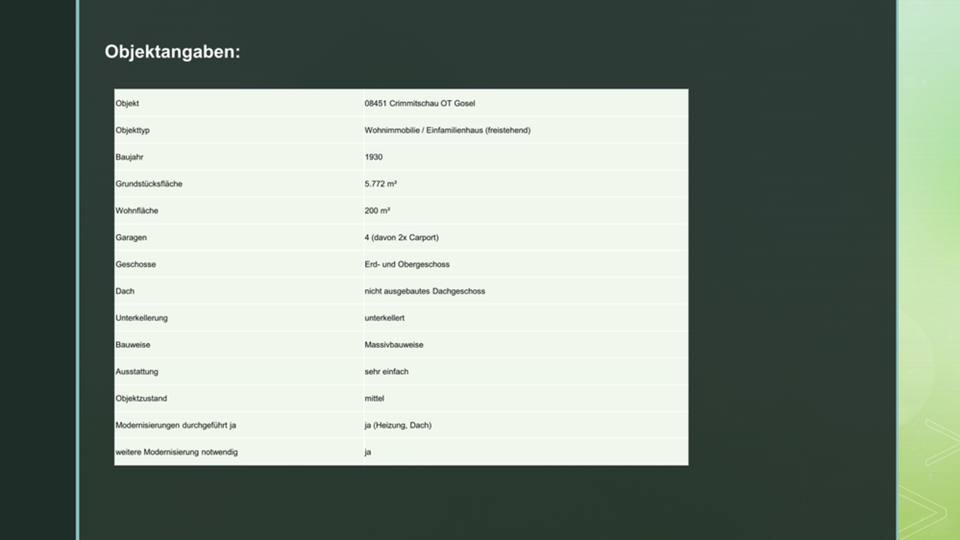Select the 'Objektzustand' row label
This screenshot has width=960, height=540.
click(x=141, y=398)
